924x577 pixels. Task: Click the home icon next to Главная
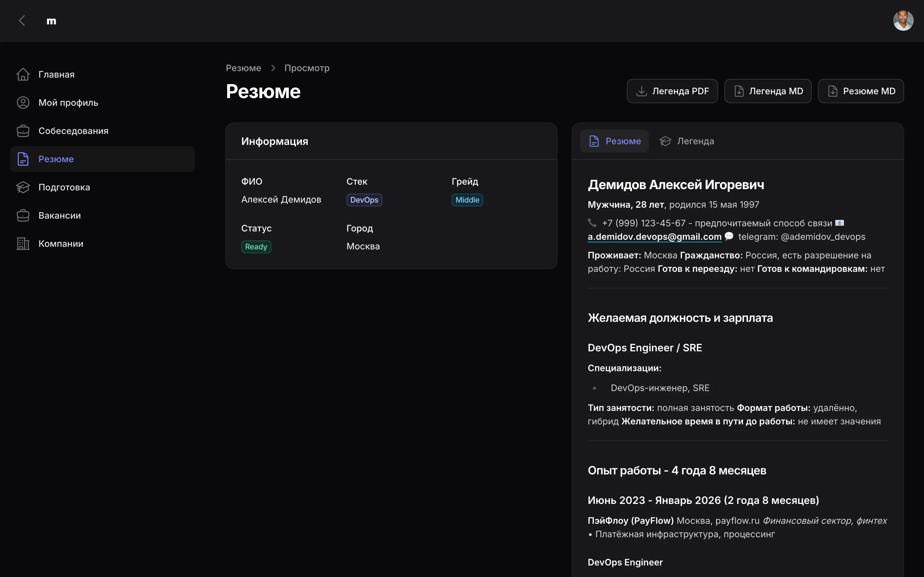pyautogui.click(x=23, y=74)
